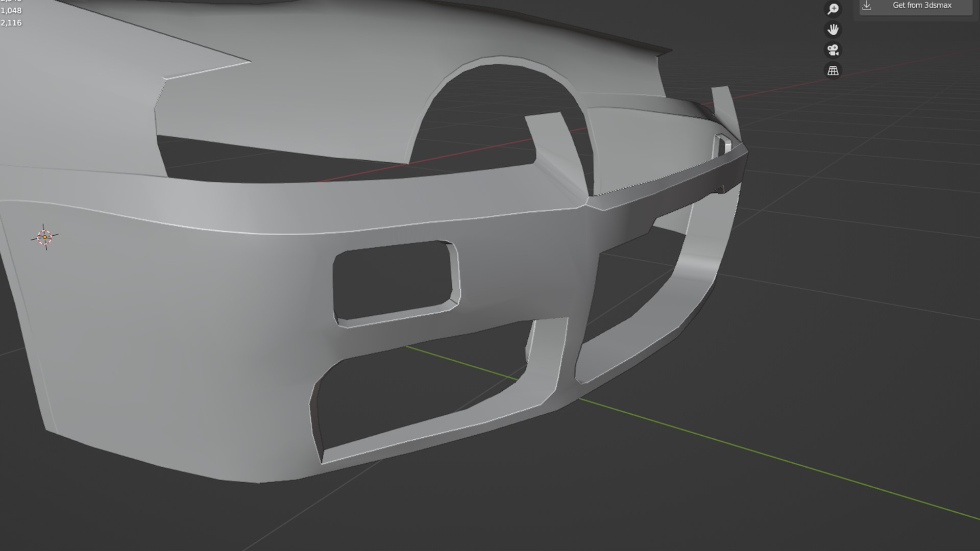The width and height of the screenshot is (980, 551).
Task: Click the 3D cursor crosshair in the viewport
Action: [45, 237]
